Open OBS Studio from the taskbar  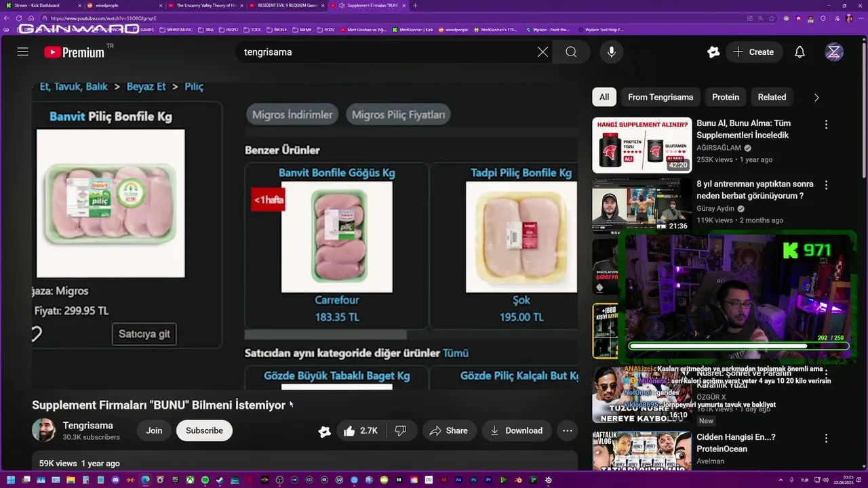point(279,480)
